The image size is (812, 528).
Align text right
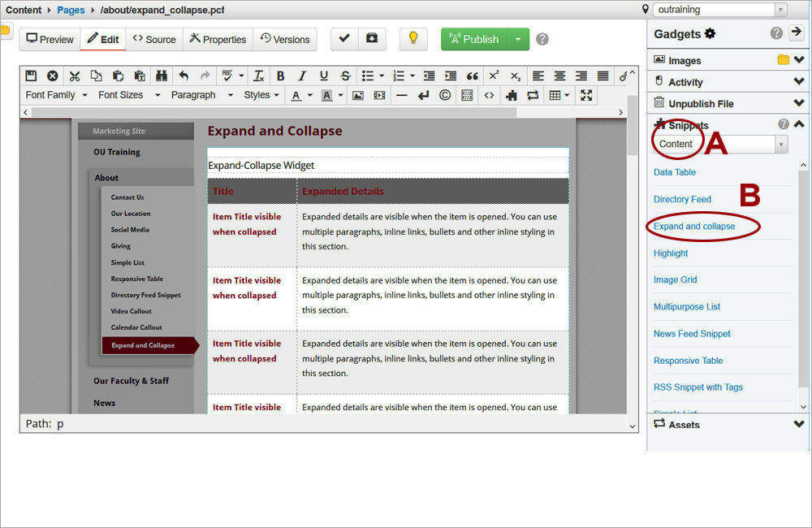(x=581, y=76)
